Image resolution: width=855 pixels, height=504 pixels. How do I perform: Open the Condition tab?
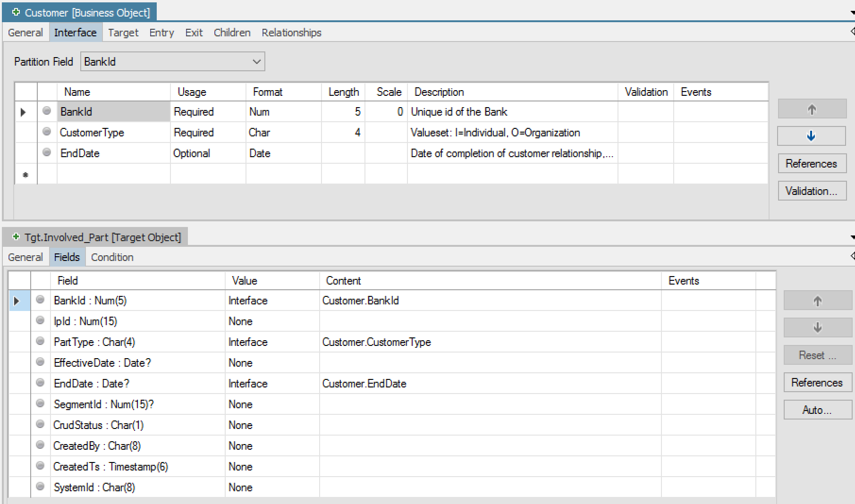[x=112, y=257]
